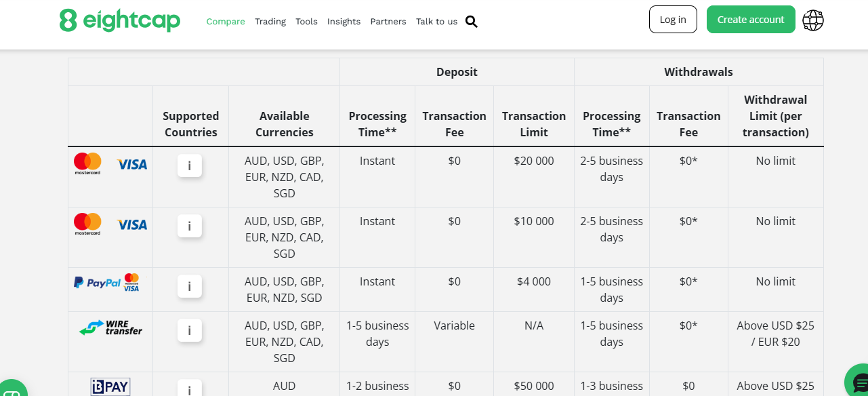This screenshot has height=396, width=868.
Task: Open the Tools menu
Action: pos(306,22)
